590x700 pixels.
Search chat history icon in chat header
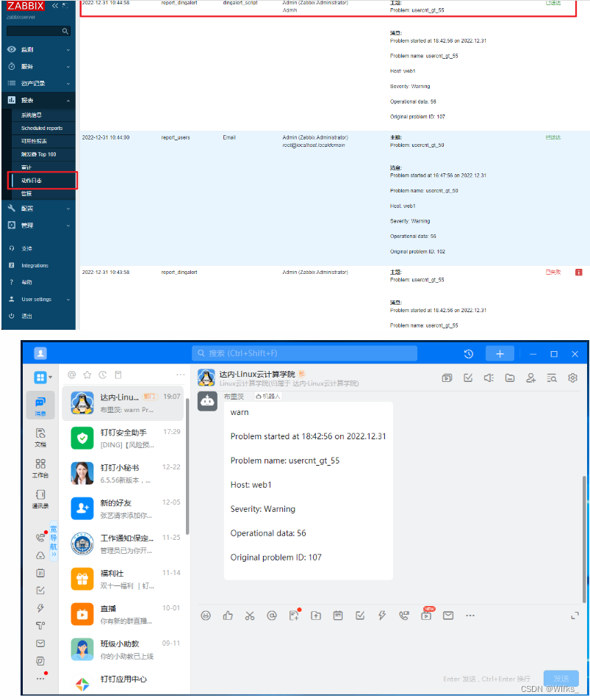coord(552,378)
